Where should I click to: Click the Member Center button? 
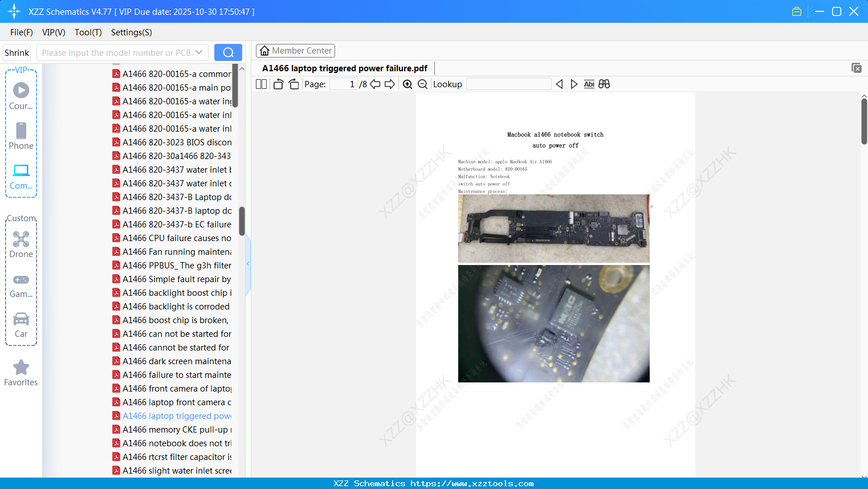tap(295, 51)
